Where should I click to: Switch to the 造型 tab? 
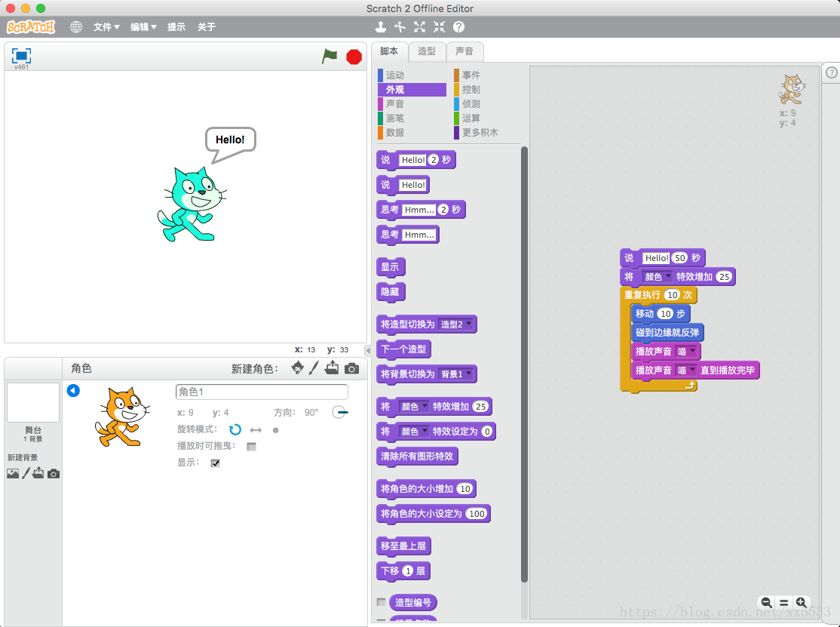(427, 51)
